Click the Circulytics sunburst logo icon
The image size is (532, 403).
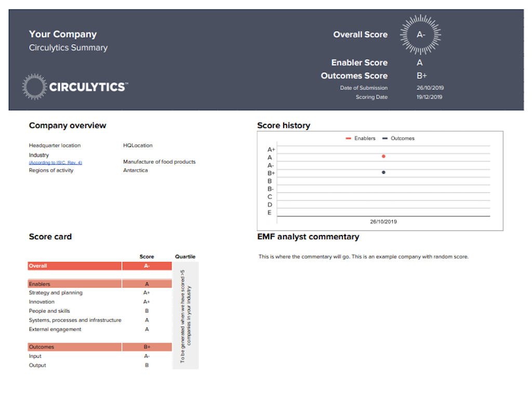[35, 87]
